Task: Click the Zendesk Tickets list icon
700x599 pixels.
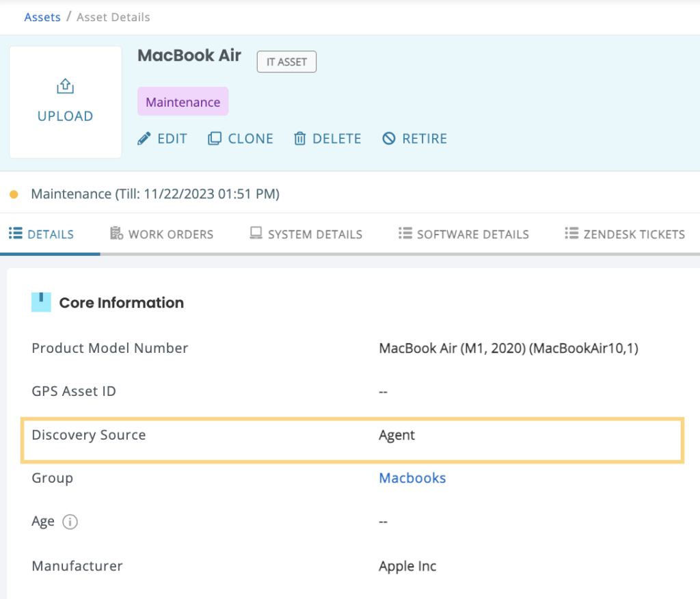Action: click(571, 233)
